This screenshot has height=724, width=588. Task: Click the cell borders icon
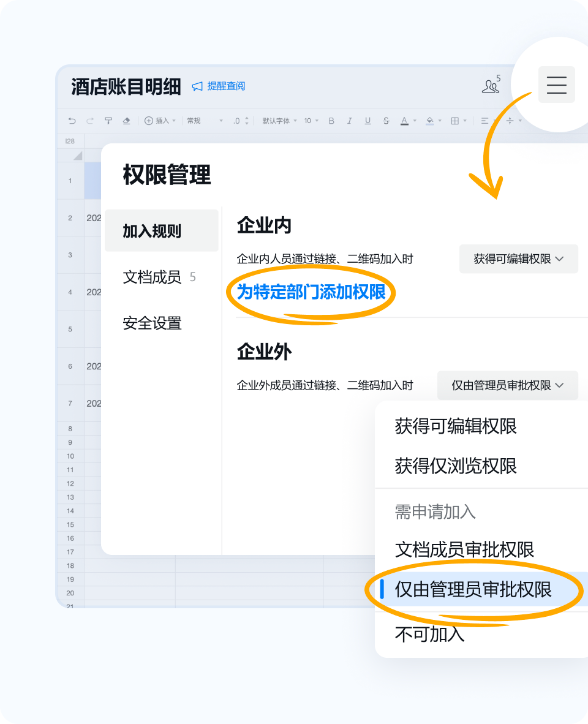click(x=456, y=121)
